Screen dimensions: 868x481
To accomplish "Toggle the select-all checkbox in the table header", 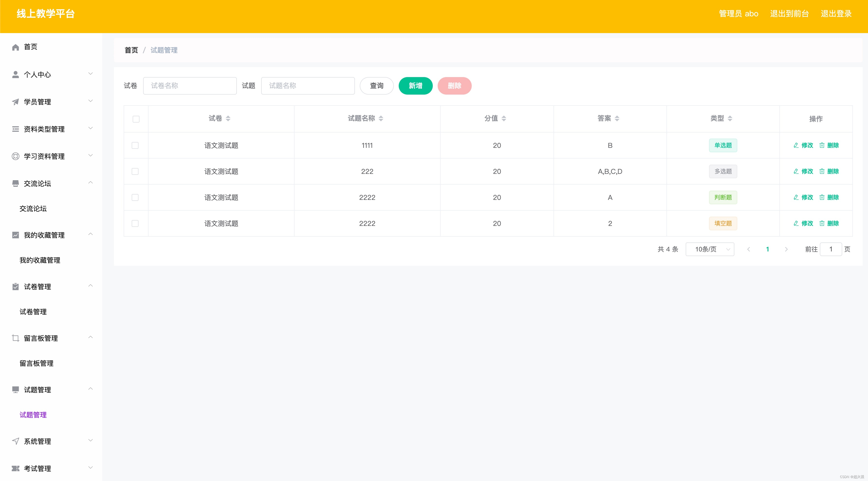I will pos(136,119).
